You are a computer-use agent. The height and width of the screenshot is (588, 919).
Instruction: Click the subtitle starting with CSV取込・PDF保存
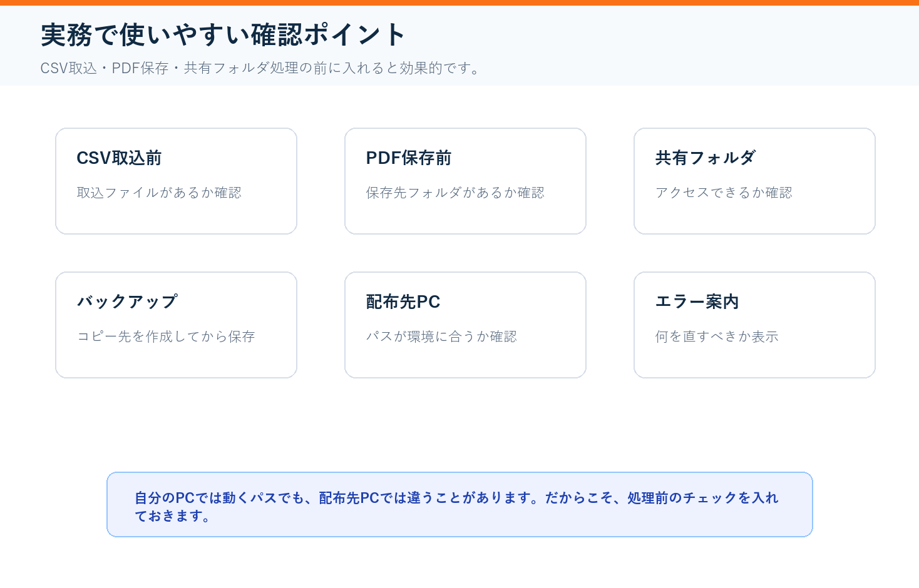259,68
